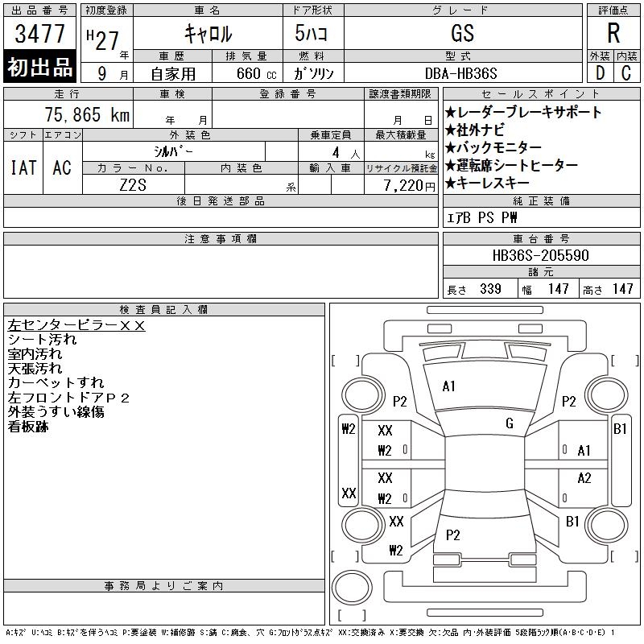
Task: Click sales point 社外ナビ
Action: click(475, 130)
